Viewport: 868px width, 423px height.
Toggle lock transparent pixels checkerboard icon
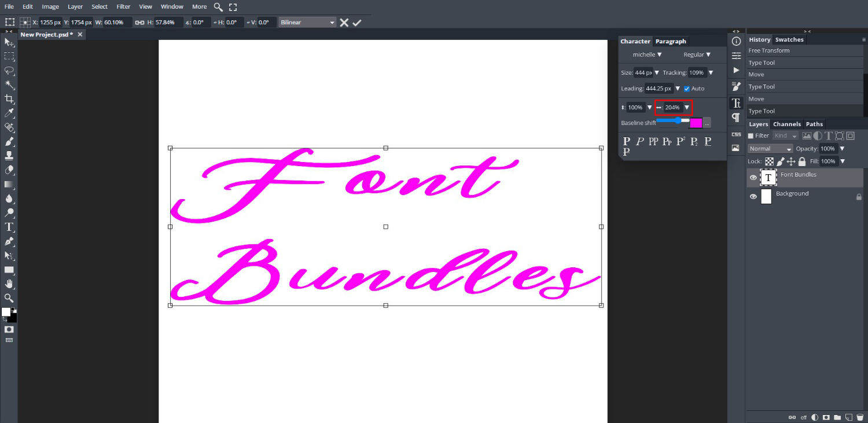point(770,161)
